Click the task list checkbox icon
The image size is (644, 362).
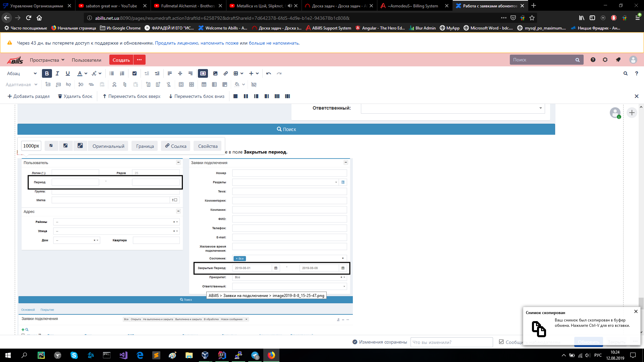(x=135, y=73)
